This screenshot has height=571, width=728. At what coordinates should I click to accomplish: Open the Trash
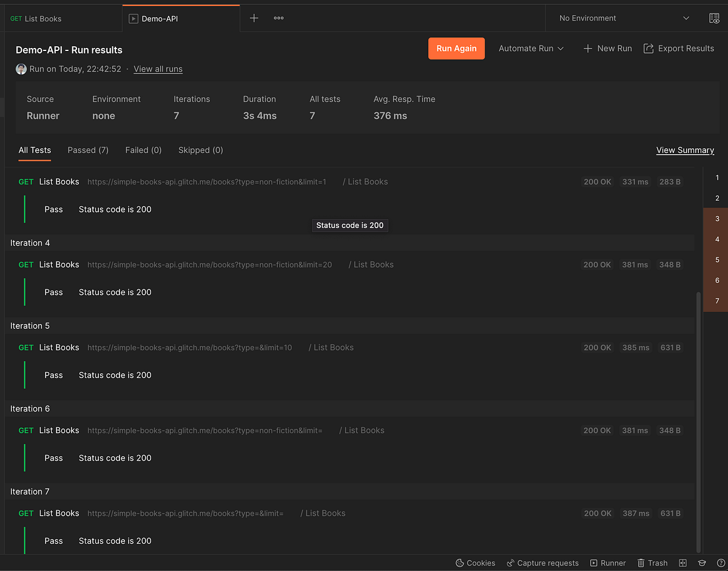[652, 563]
